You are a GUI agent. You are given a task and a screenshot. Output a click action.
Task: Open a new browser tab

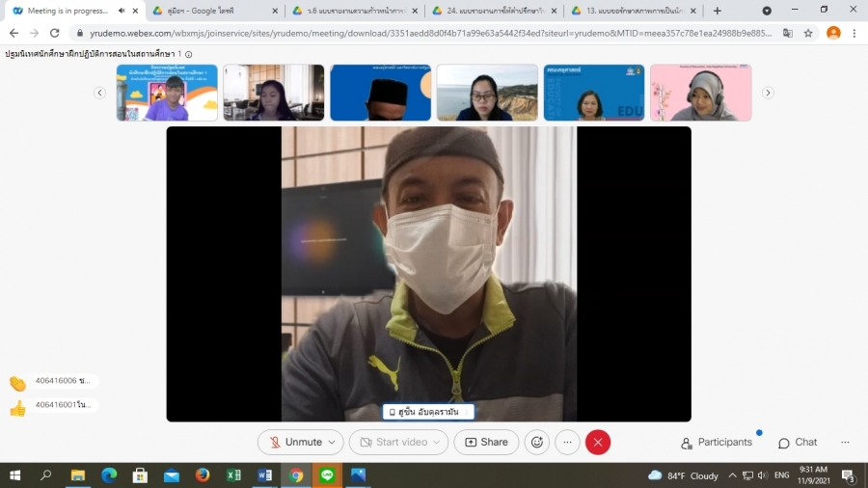coord(717,11)
